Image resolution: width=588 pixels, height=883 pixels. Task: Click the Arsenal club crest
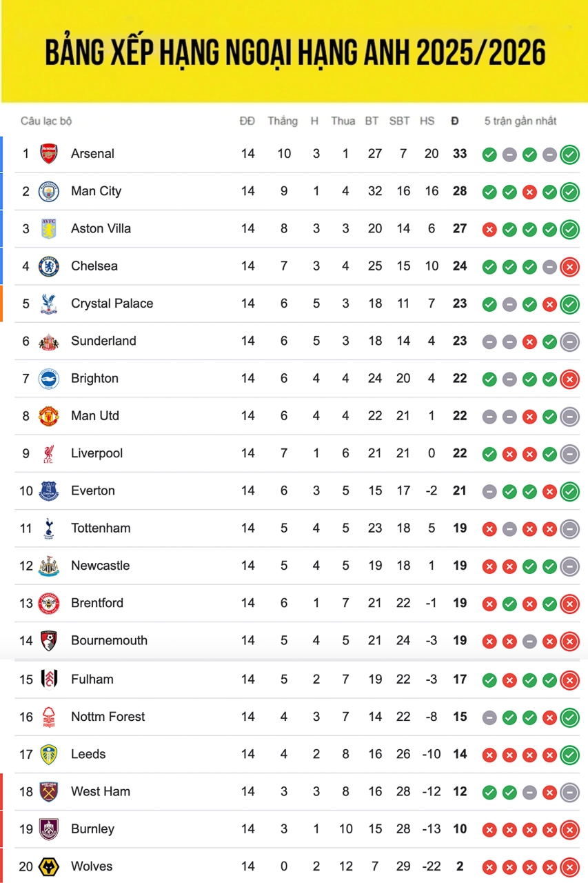point(48,154)
